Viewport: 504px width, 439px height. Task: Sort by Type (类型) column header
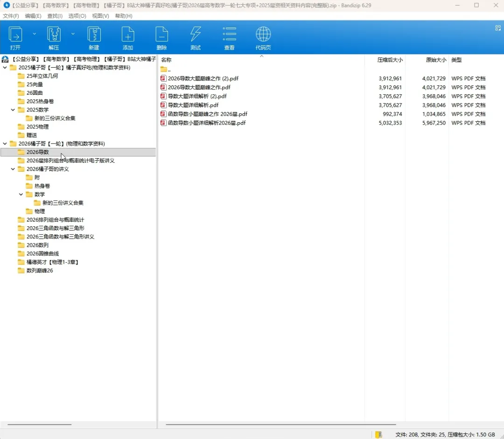(x=456, y=60)
